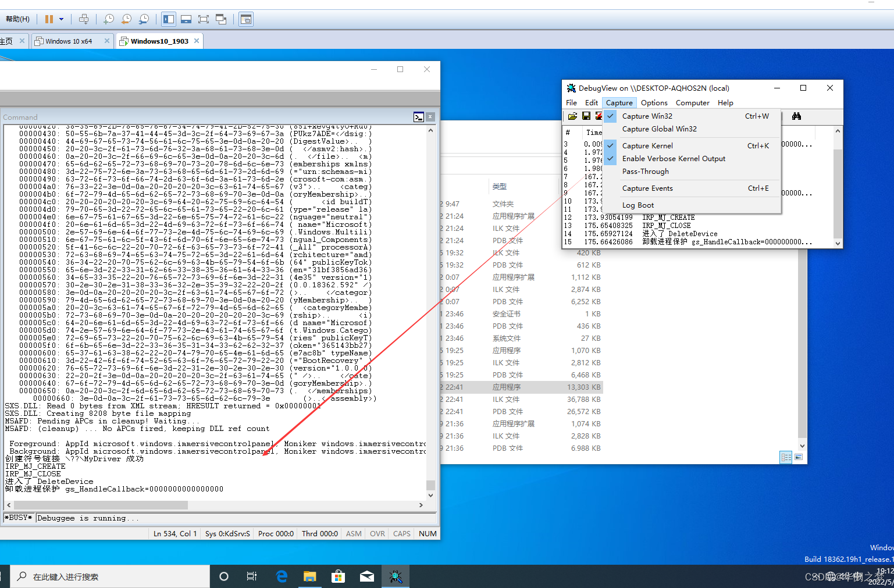
Task: Open the Edit menu in DebugView
Action: coord(592,102)
